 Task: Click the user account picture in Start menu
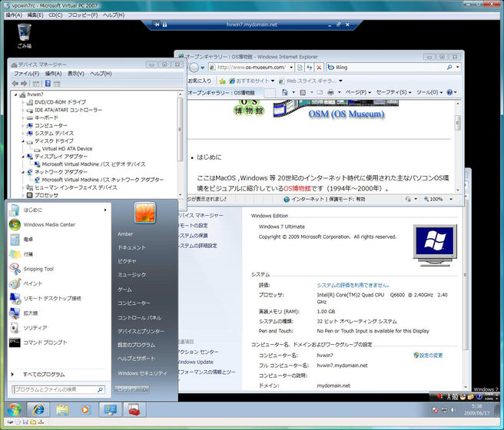[145, 213]
